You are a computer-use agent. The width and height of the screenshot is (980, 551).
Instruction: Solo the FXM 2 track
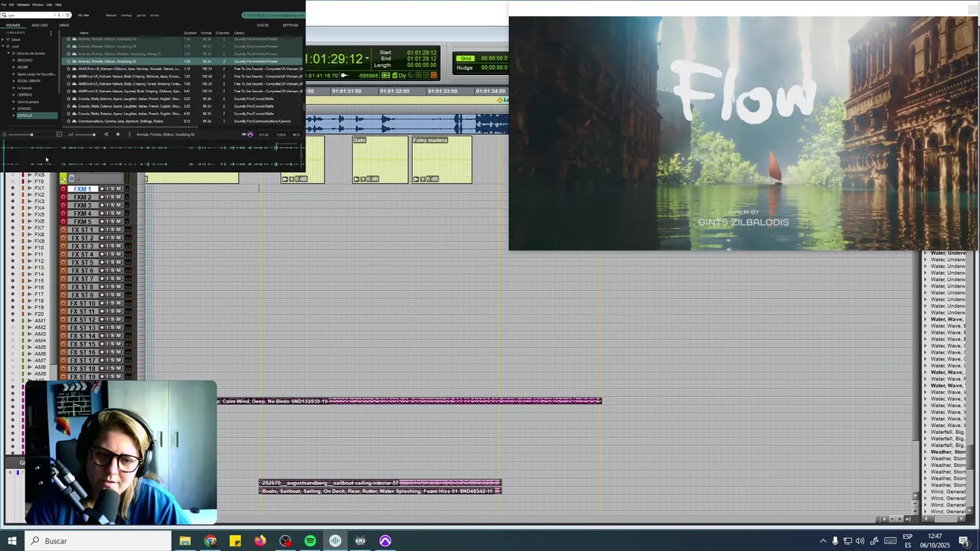[113, 197]
